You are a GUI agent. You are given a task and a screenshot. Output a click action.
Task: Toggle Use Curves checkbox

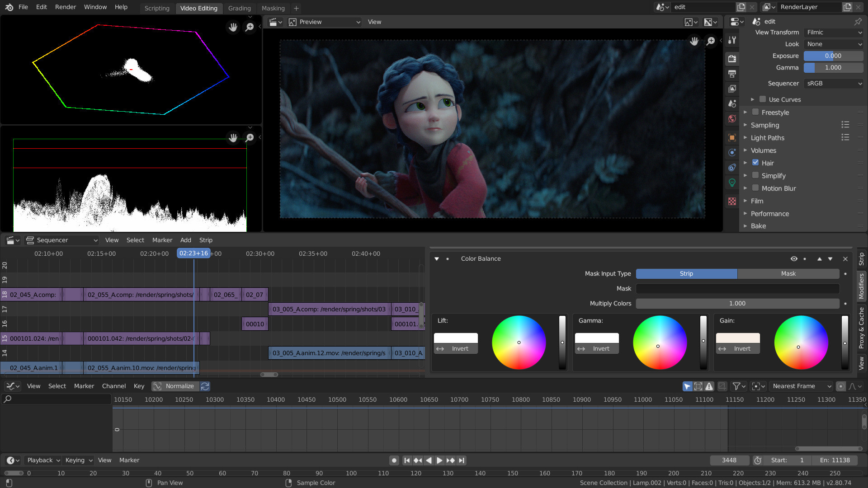click(764, 99)
